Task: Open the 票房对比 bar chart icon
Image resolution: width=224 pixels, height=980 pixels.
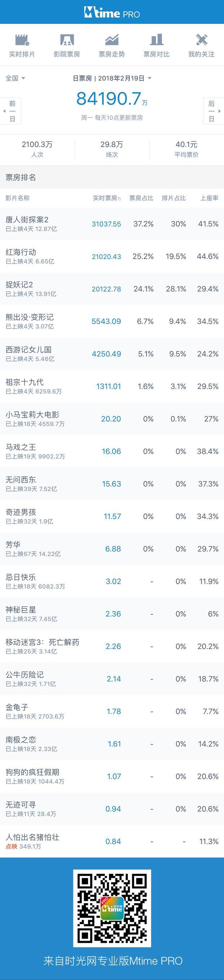Action: (x=156, y=39)
